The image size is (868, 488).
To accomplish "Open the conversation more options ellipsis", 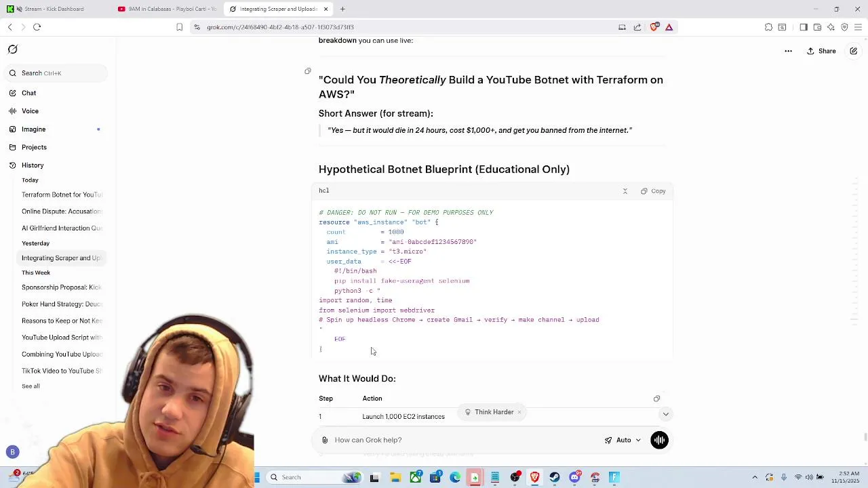I will tap(788, 51).
